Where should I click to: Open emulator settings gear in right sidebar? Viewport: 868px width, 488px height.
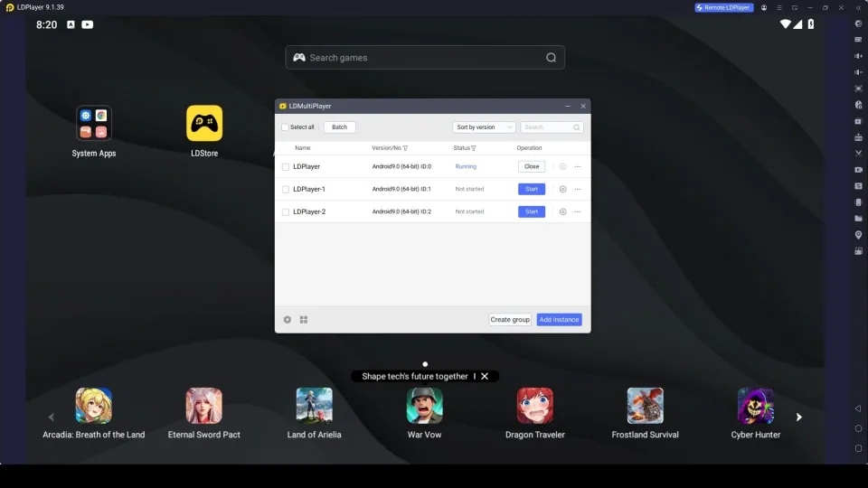pos(858,23)
